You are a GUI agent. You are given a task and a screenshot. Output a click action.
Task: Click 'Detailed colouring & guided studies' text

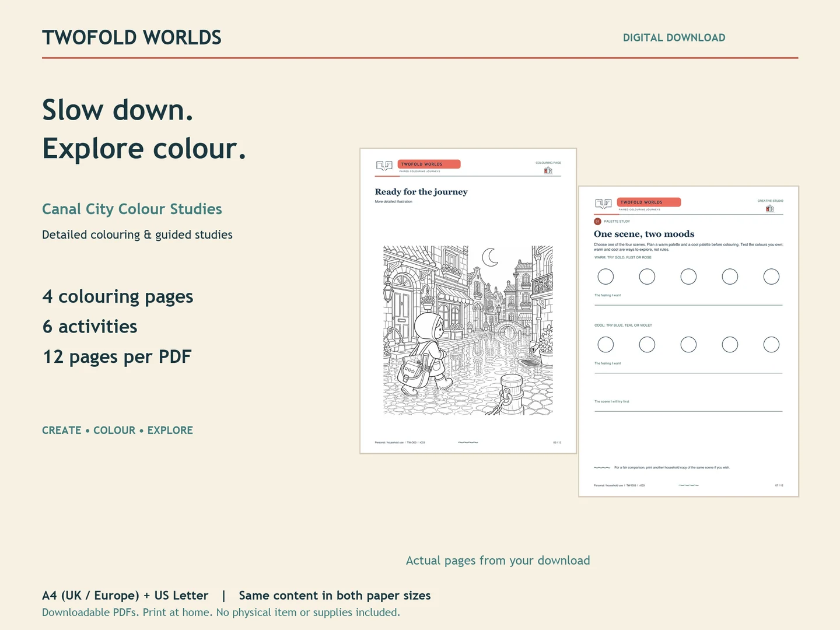137,235
